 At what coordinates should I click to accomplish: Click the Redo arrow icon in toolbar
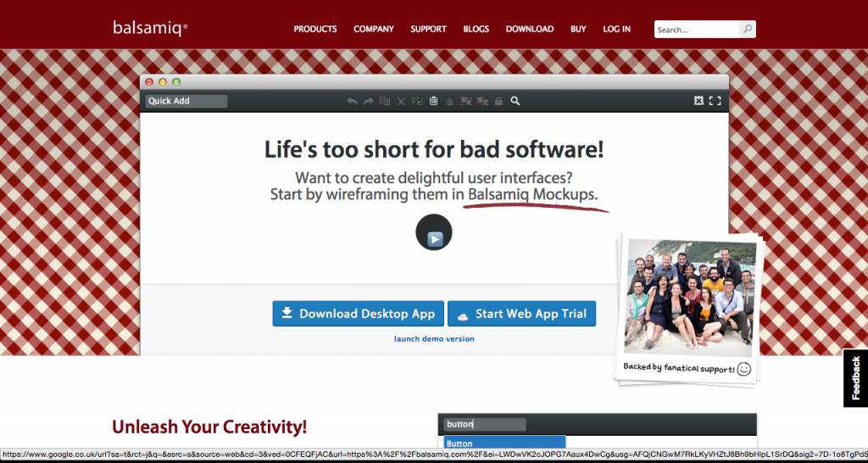pyautogui.click(x=368, y=101)
